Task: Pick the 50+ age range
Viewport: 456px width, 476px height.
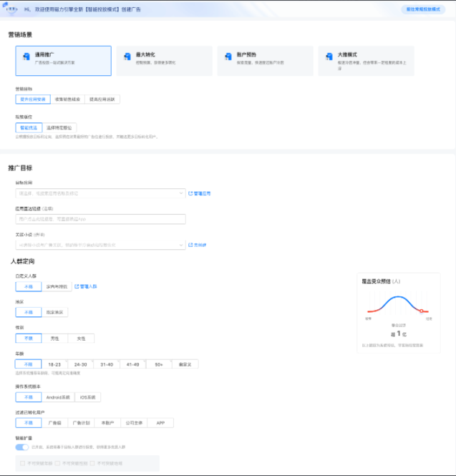Action: (x=159, y=364)
